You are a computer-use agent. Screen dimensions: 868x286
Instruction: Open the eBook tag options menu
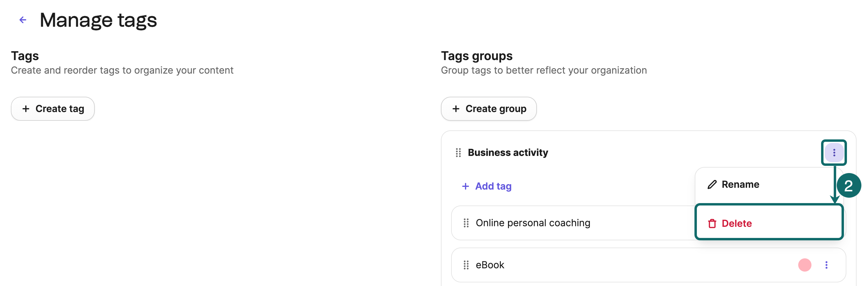coord(826,265)
